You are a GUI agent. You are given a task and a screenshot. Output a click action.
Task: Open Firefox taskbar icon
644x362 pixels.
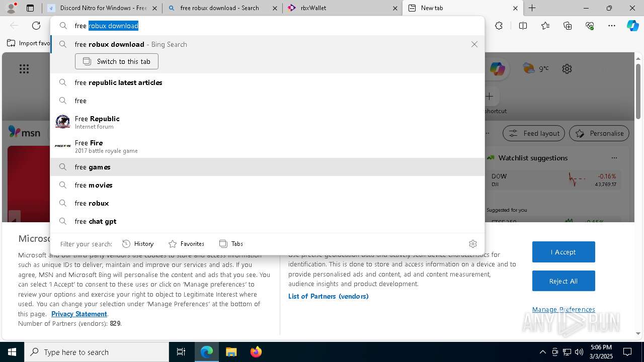point(256,352)
